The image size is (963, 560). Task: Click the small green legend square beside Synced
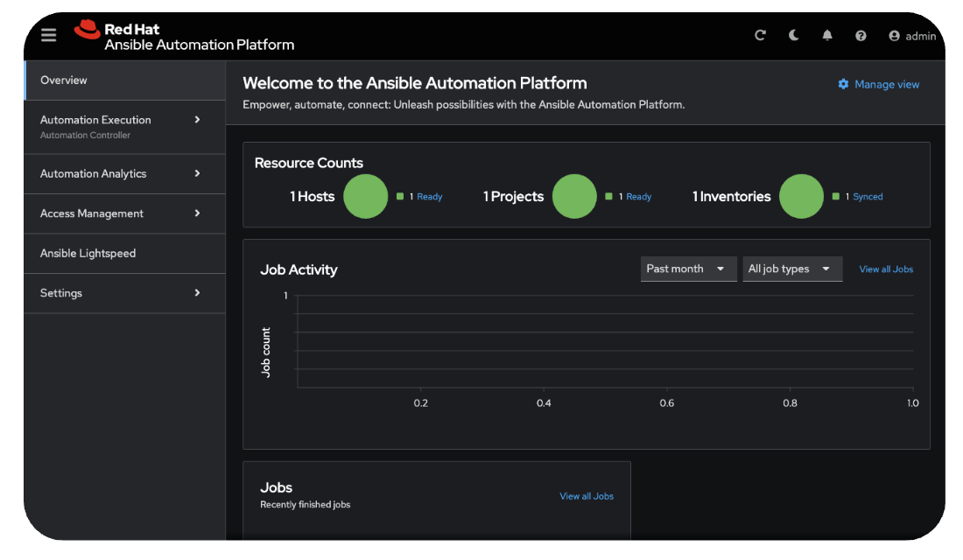(835, 197)
